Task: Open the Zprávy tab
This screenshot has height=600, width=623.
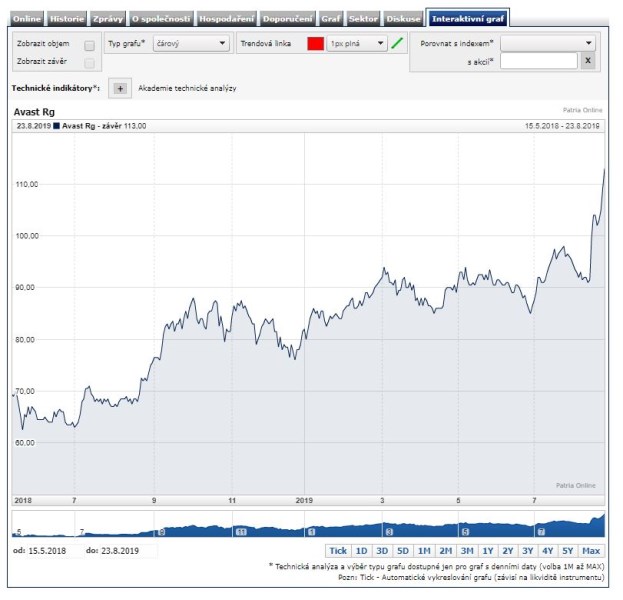Action: (x=107, y=19)
